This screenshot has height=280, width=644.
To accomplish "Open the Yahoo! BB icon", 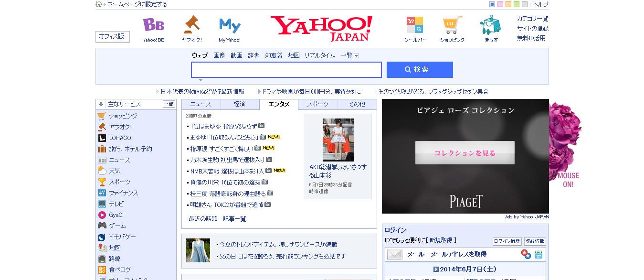I will click(153, 25).
